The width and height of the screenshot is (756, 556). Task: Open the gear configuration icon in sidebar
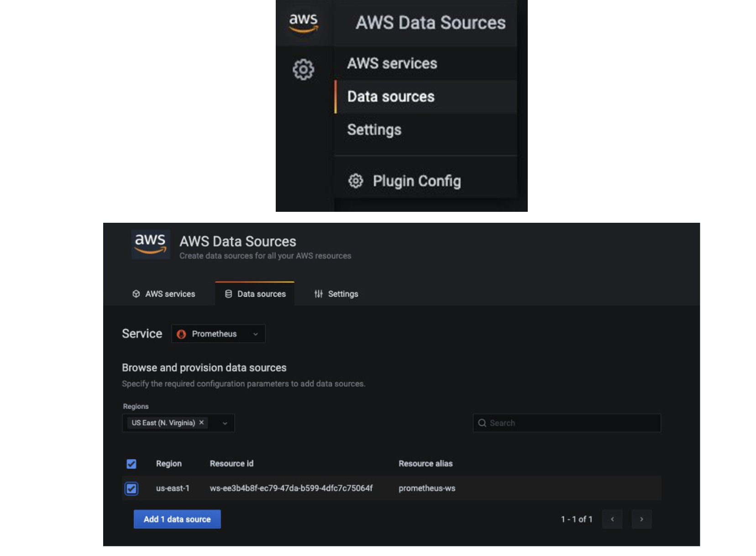click(x=304, y=69)
